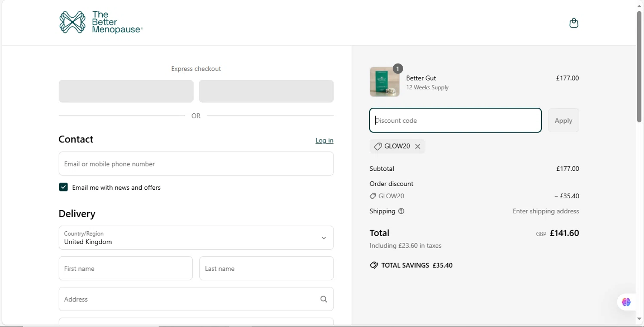Focus the Address input field

pyautogui.click(x=196, y=299)
